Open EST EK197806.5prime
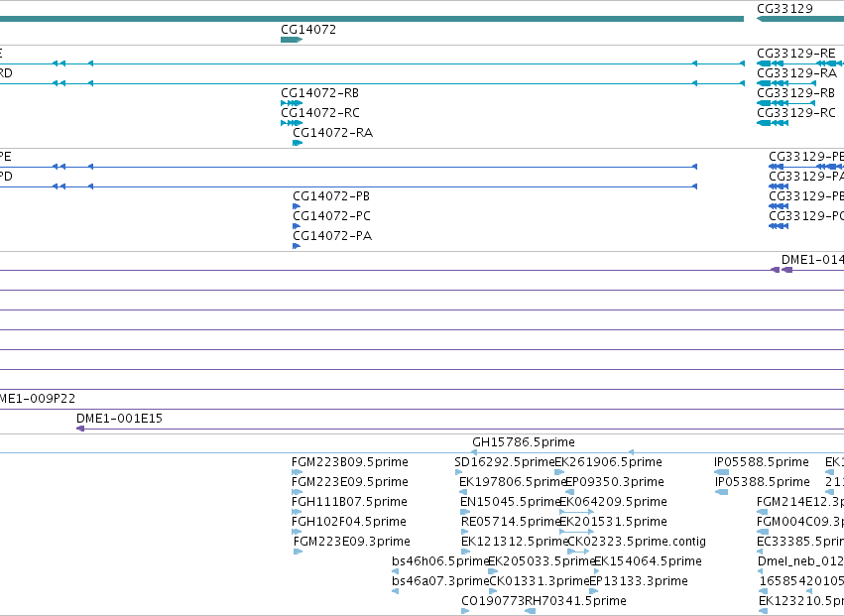844x616 pixels. pyautogui.click(x=513, y=482)
